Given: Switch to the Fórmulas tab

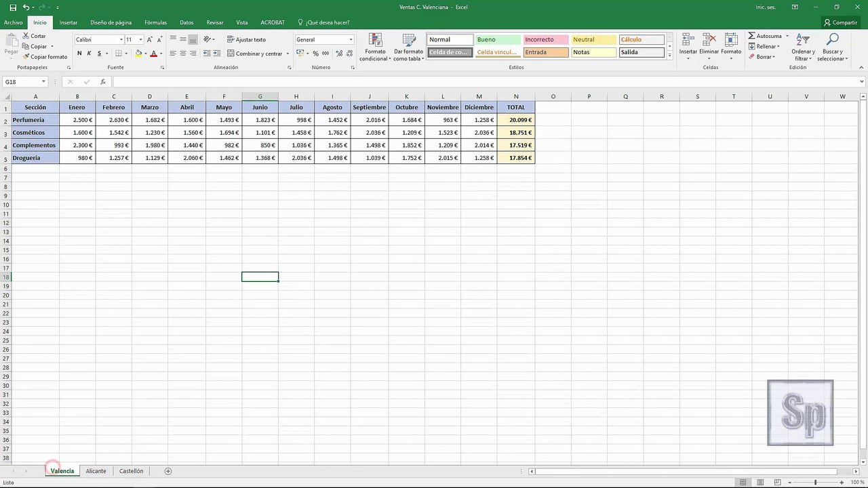Looking at the screenshot, I should coord(155,22).
